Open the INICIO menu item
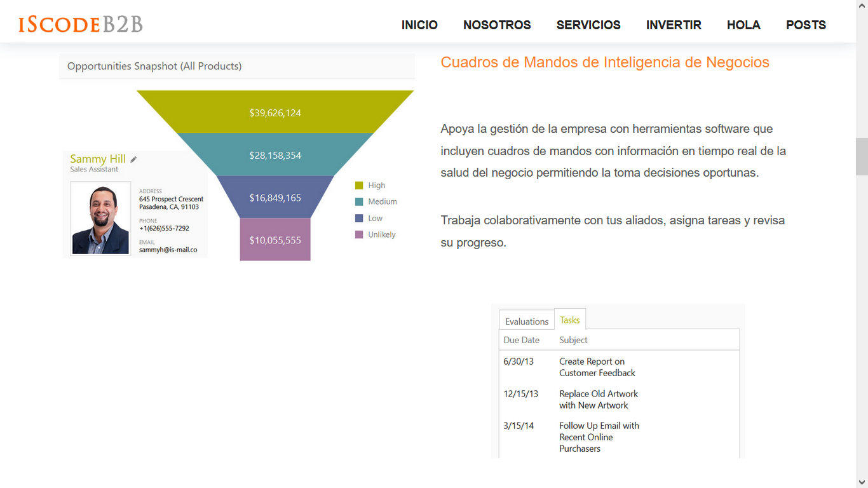868x488 pixels. (419, 25)
